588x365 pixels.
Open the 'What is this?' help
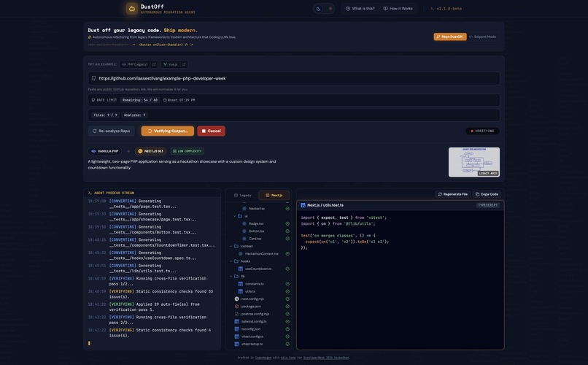[x=360, y=9]
